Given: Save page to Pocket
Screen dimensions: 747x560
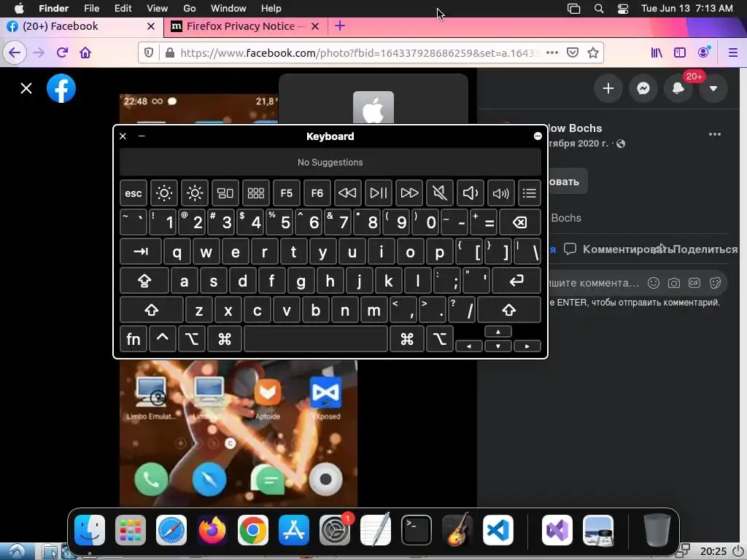Looking at the screenshot, I should pyautogui.click(x=572, y=52).
